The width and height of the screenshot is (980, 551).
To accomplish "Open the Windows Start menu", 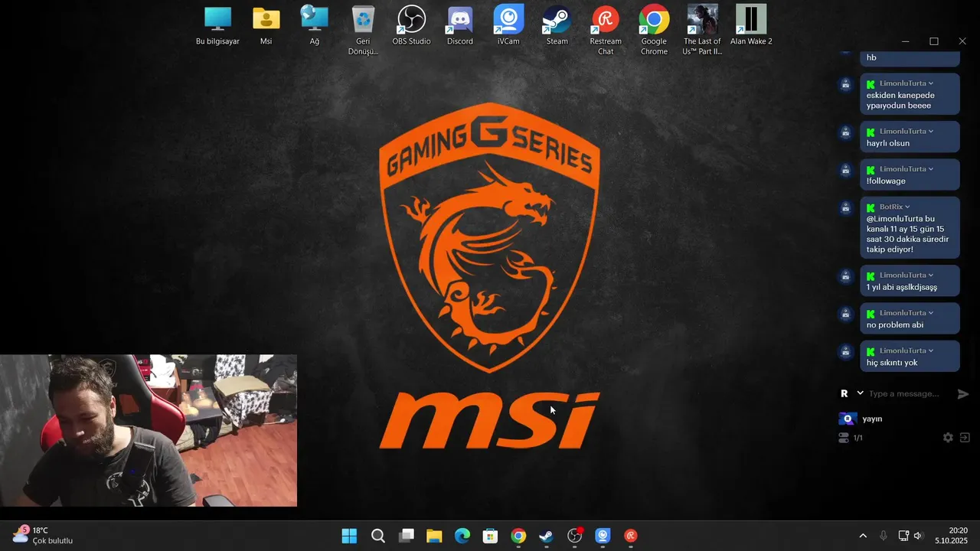I will (349, 536).
